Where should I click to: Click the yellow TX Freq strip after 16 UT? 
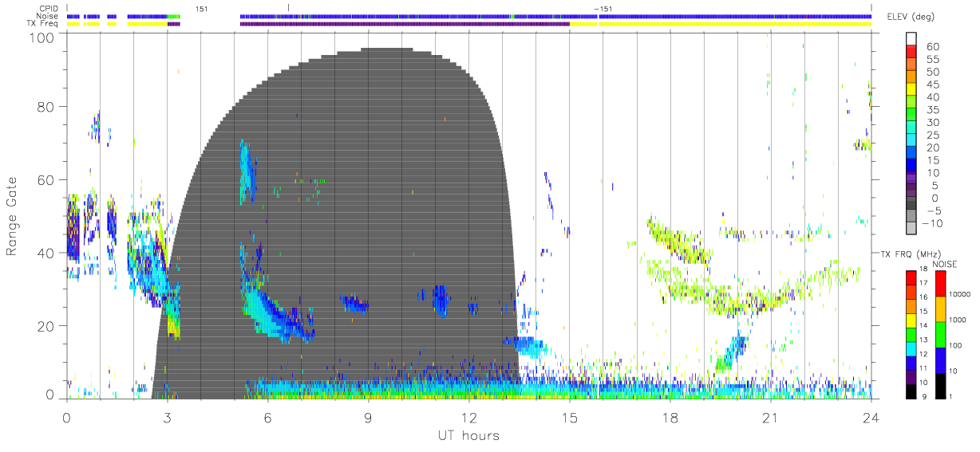tap(735, 24)
